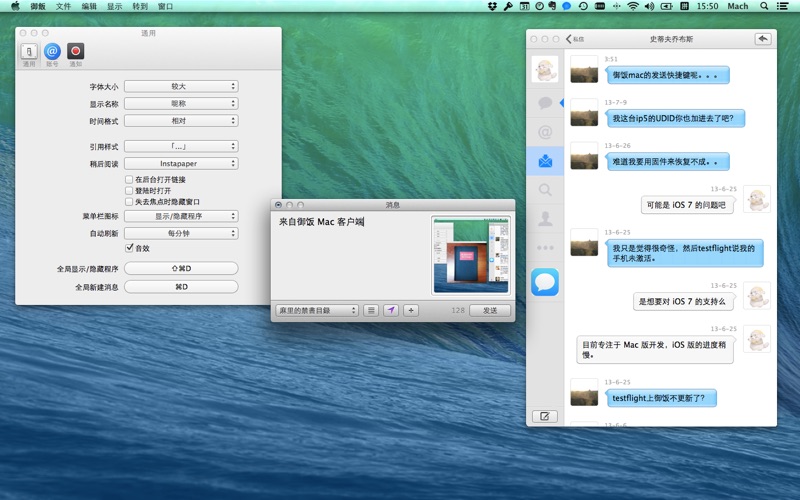Open the 字体大小 font size dropdown
This screenshot has height=500, width=800.
pos(181,87)
